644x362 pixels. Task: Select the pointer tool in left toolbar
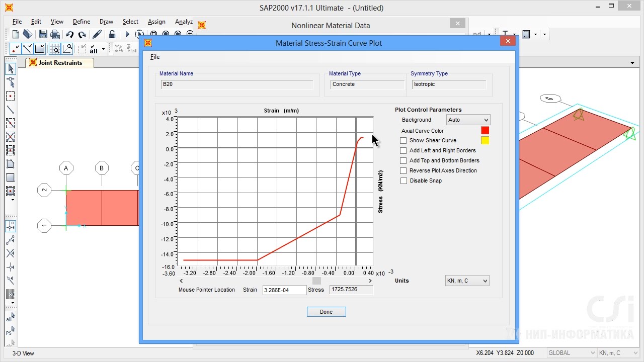coord(11,69)
